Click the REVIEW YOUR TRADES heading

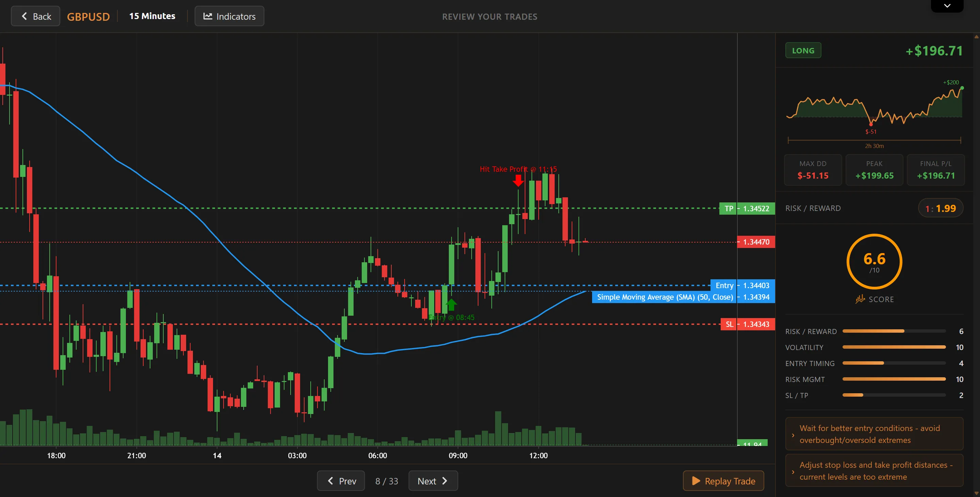[x=490, y=16]
